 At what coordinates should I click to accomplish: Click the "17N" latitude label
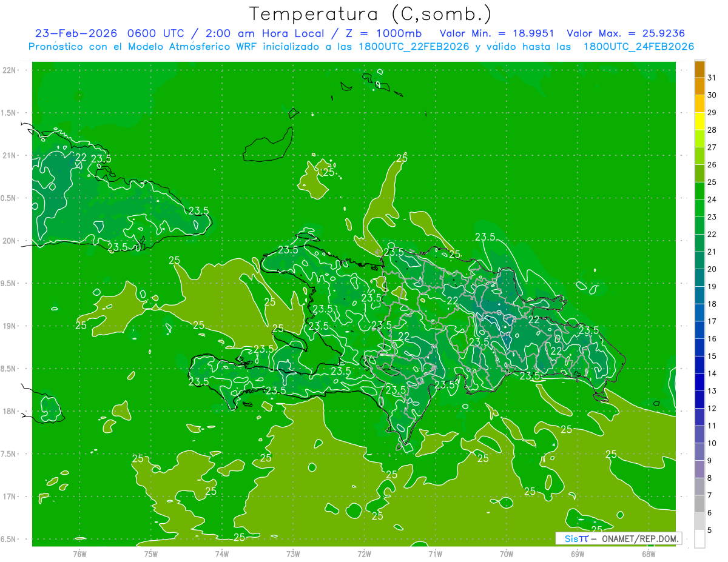click(x=9, y=497)
